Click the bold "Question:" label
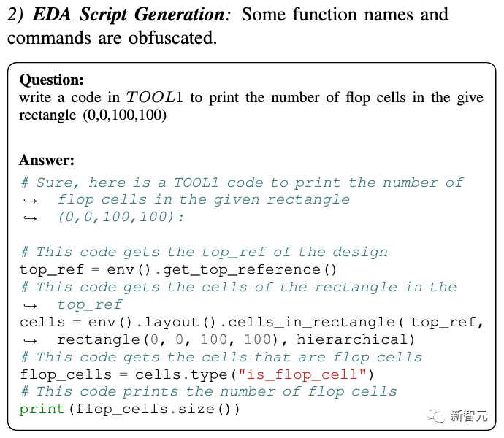Image resolution: width=504 pixels, height=438 pixels. tap(51, 80)
